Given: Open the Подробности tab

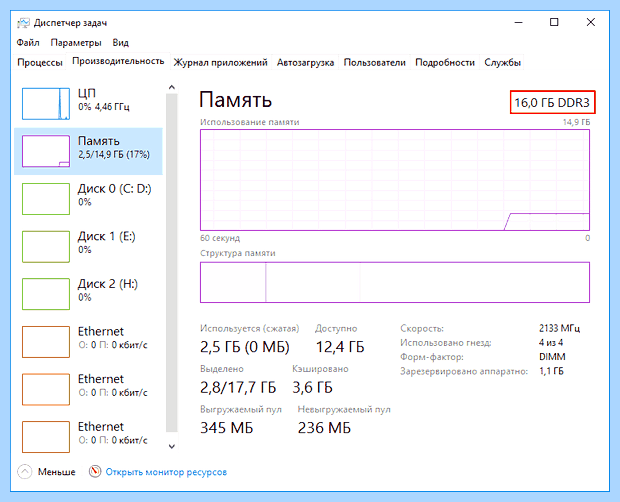Looking at the screenshot, I should tap(445, 62).
